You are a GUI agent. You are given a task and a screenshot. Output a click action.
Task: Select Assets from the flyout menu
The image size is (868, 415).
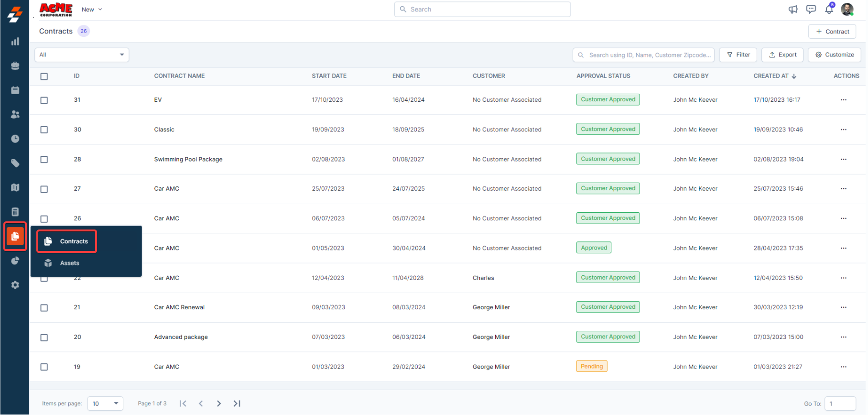tap(69, 263)
